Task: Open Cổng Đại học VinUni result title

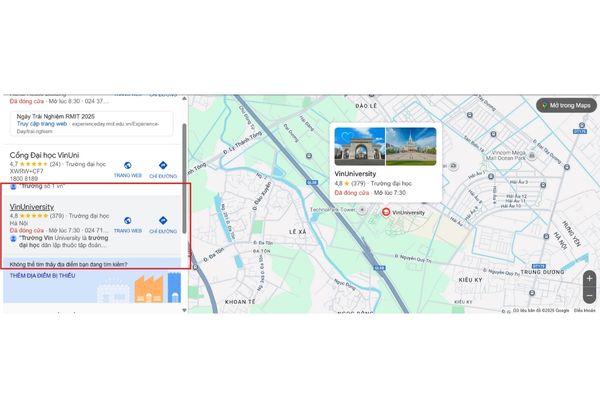Action: click(44, 155)
